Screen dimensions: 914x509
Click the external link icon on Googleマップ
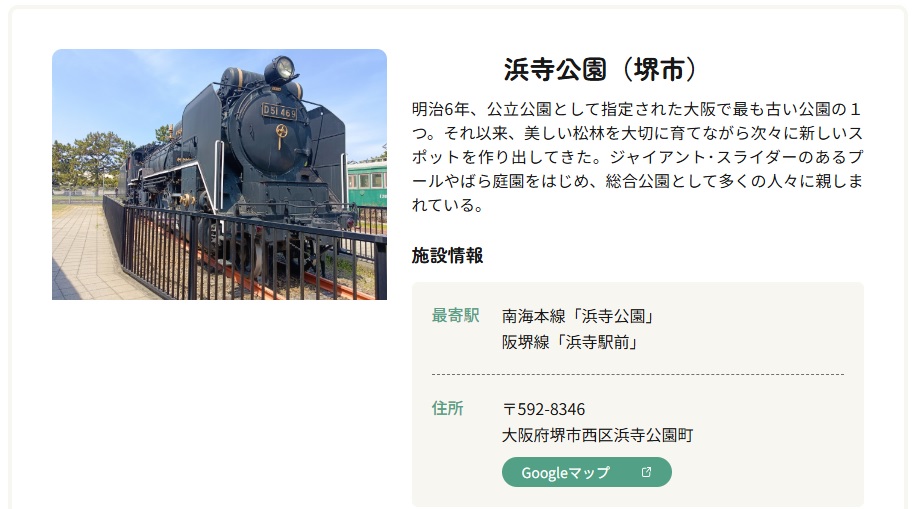pyautogui.click(x=646, y=472)
